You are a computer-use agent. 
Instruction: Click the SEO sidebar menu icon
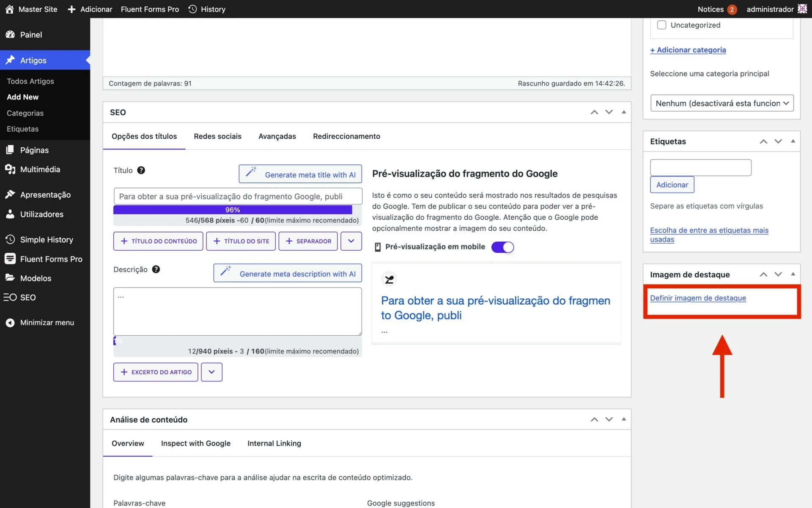(10, 298)
